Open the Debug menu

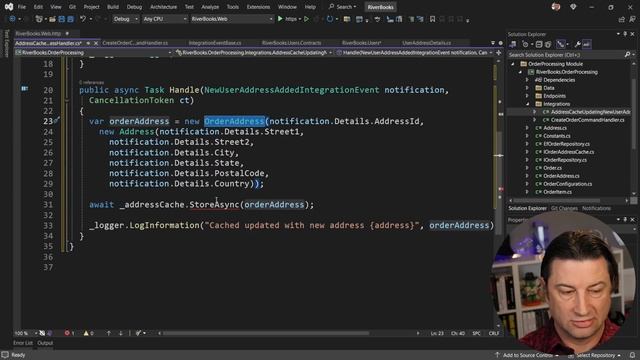134,7
